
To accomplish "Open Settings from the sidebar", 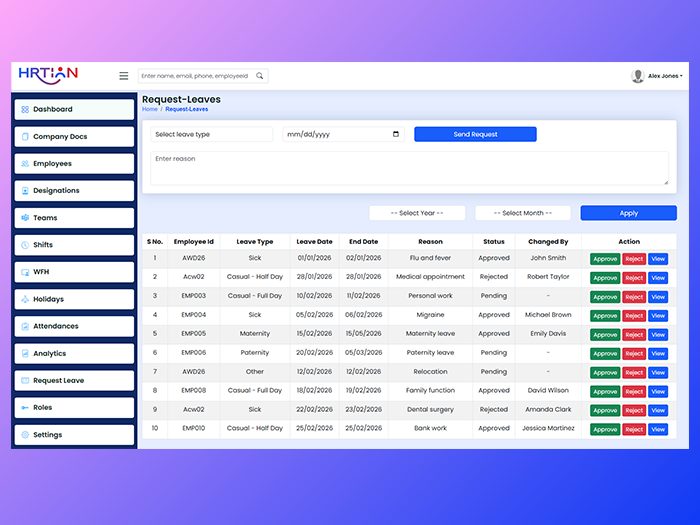I will 74,435.
